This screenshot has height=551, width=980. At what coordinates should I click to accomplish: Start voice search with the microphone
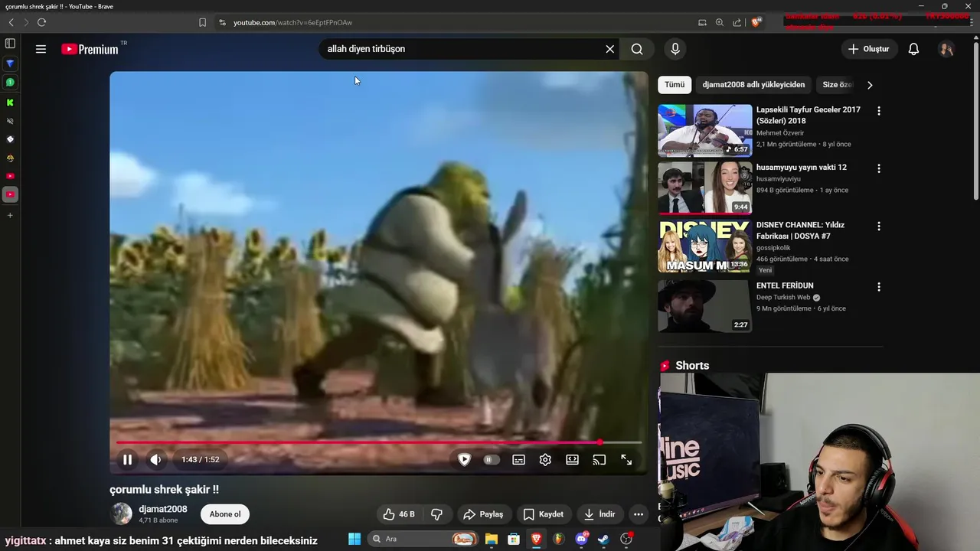675,49
